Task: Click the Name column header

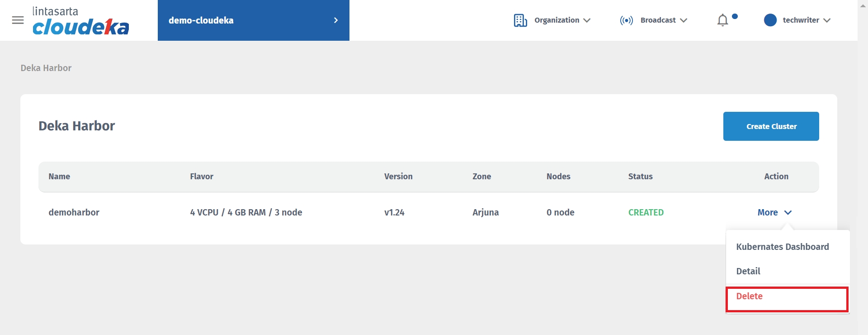Action: coord(59,177)
